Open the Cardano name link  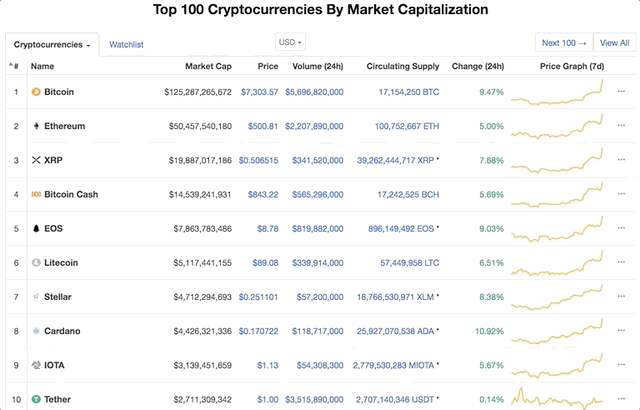tap(62, 331)
